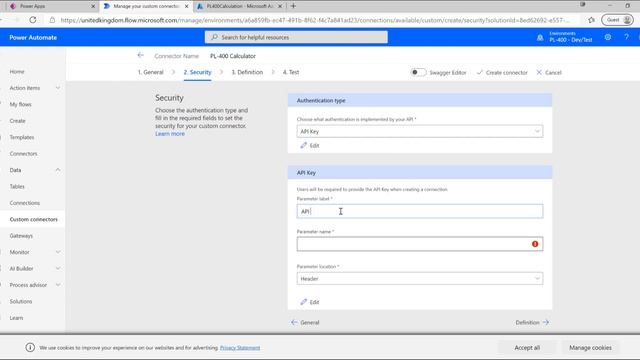Click the Privacy Statement link

(240, 348)
